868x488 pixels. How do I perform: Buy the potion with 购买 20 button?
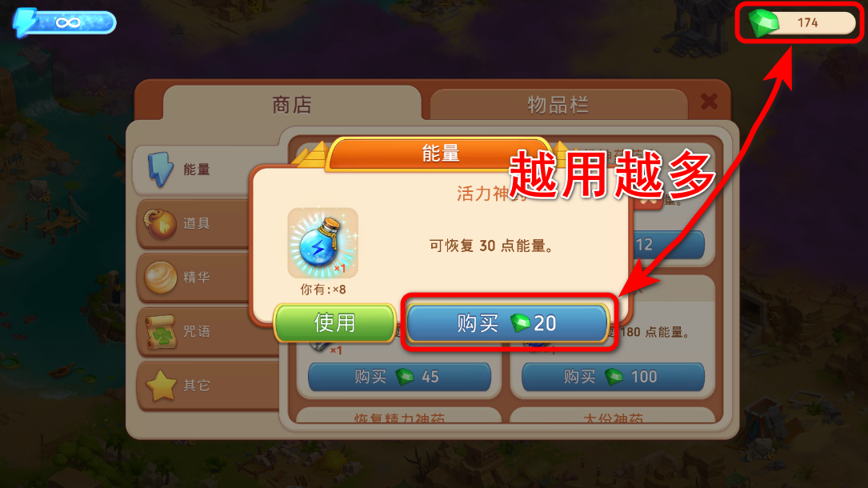pyautogui.click(x=507, y=322)
